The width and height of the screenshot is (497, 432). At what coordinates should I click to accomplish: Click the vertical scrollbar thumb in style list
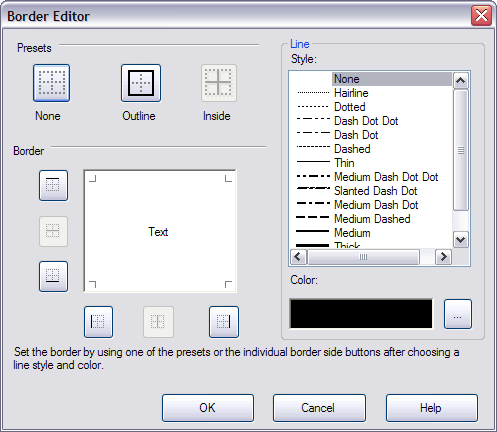[x=461, y=150]
